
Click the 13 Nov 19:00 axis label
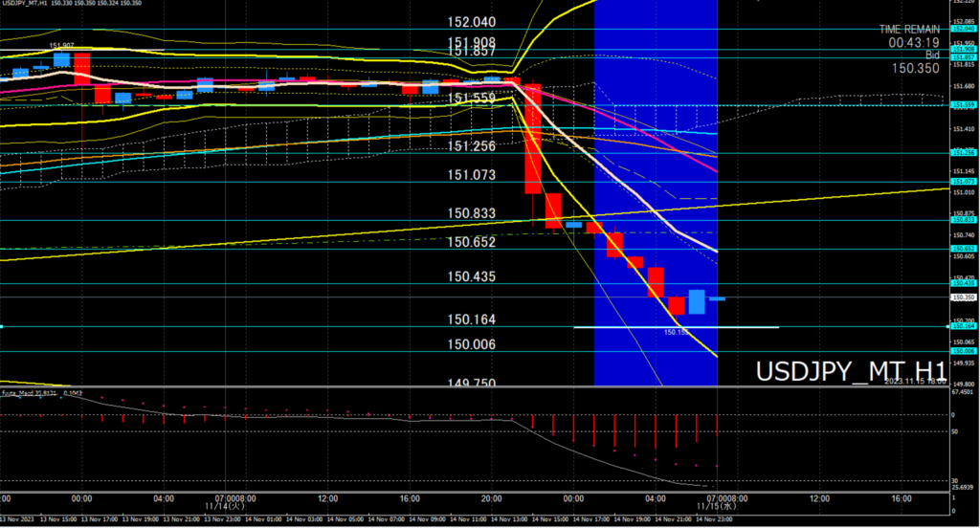pos(140,519)
